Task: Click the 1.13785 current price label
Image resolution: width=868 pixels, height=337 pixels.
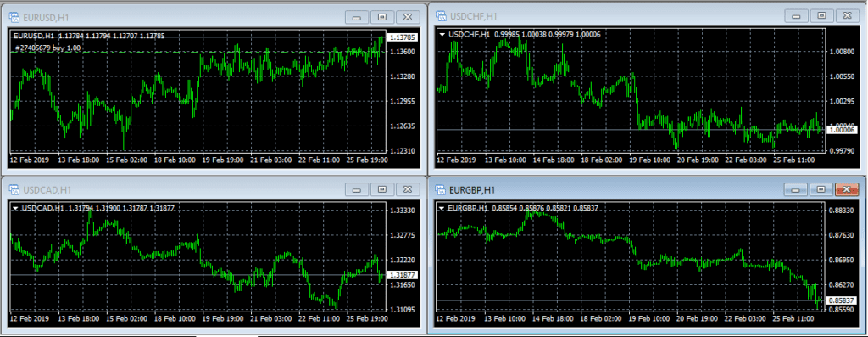Action: 403,37
